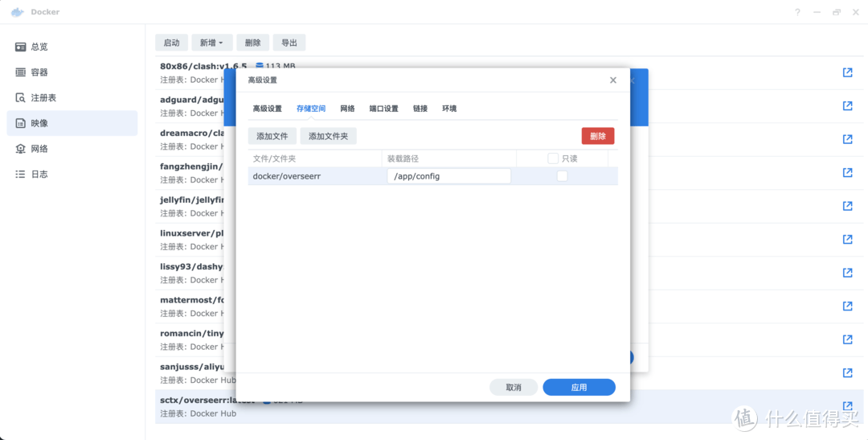Edit the /app/config mount path field
Viewport: 868px width, 440px height.
[x=449, y=176]
